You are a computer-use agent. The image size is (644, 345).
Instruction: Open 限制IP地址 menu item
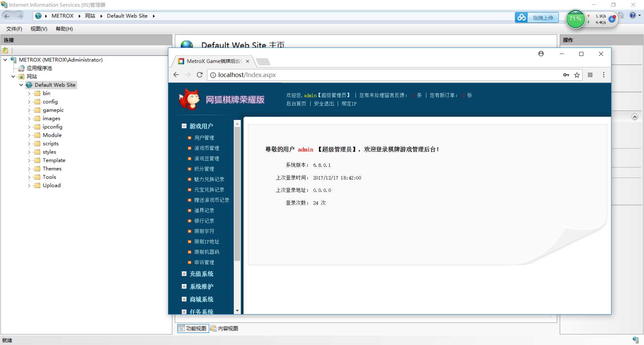[207, 241]
